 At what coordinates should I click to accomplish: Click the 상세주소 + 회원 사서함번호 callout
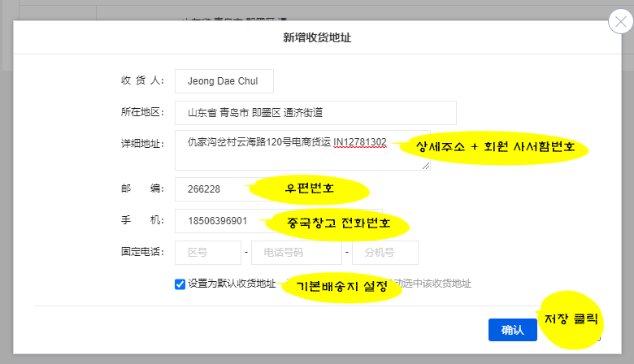coord(496,148)
